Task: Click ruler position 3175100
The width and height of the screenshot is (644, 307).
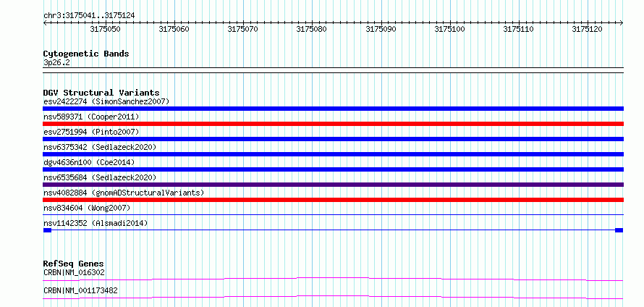Action: (450, 29)
